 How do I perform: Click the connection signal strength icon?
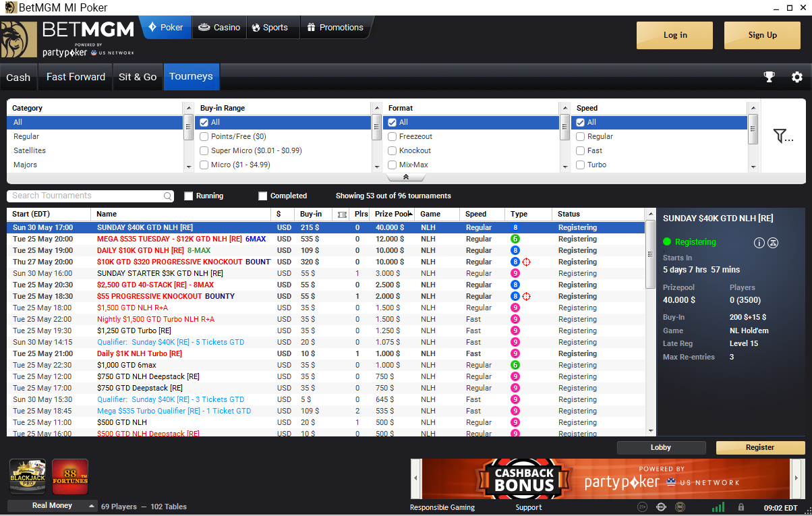point(718,507)
